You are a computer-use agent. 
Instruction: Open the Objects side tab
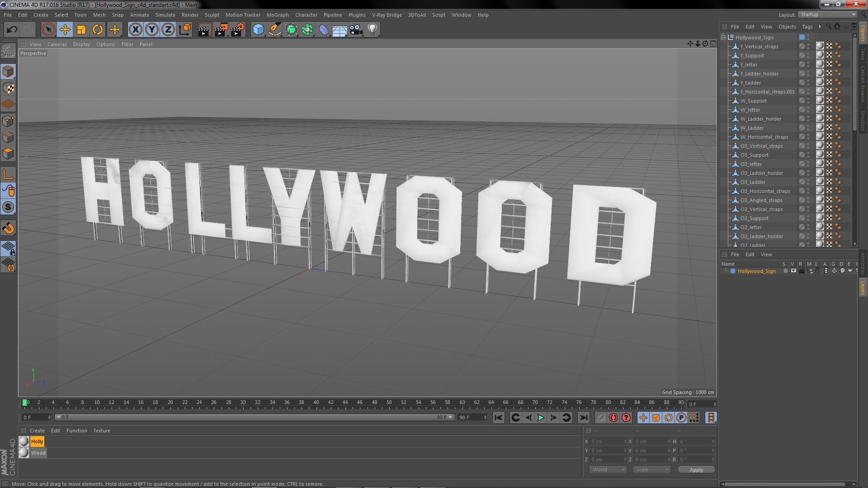[863, 33]
